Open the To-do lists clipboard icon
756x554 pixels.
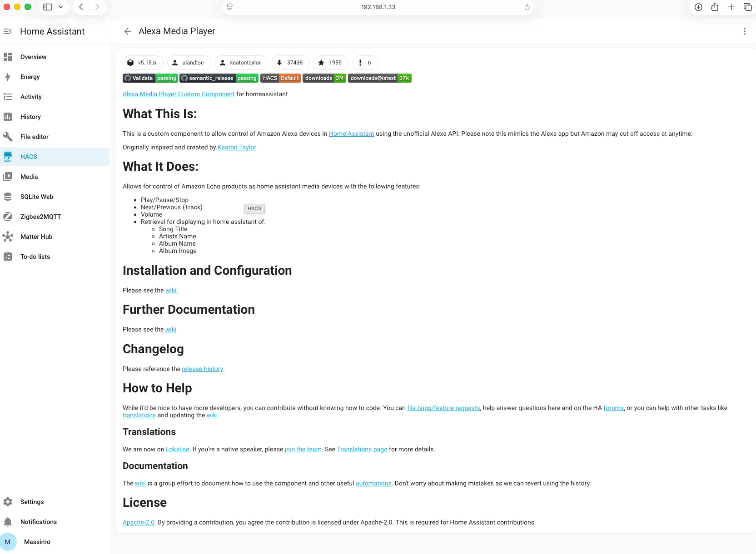[x=8, y=257]
